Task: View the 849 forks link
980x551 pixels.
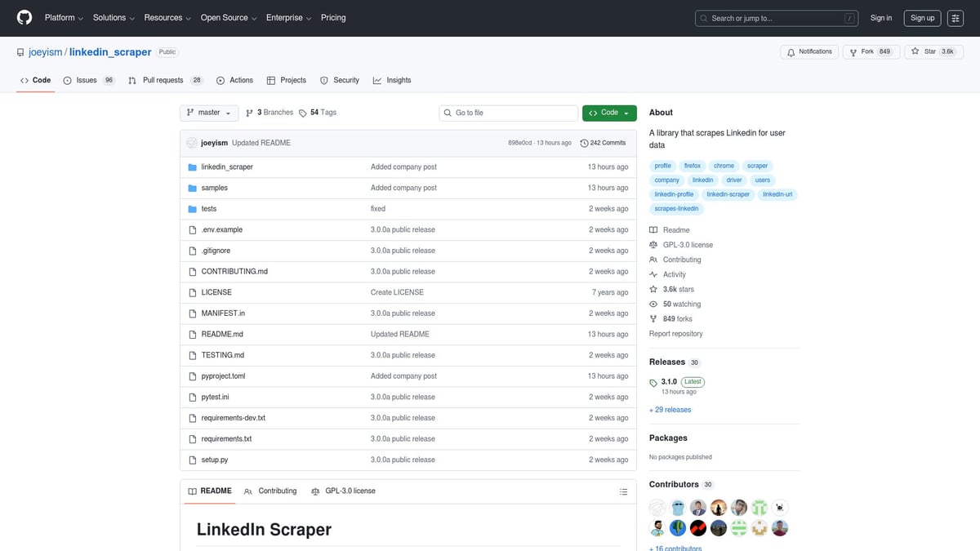Action: coord(670,318)
